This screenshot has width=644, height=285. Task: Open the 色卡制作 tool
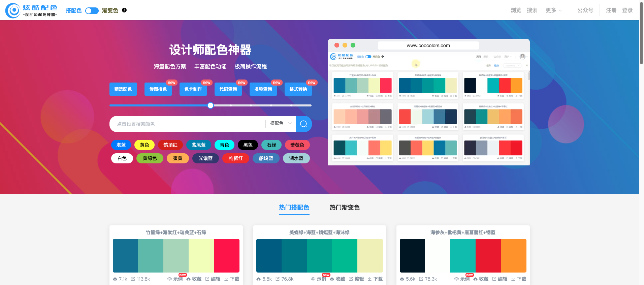193,89
